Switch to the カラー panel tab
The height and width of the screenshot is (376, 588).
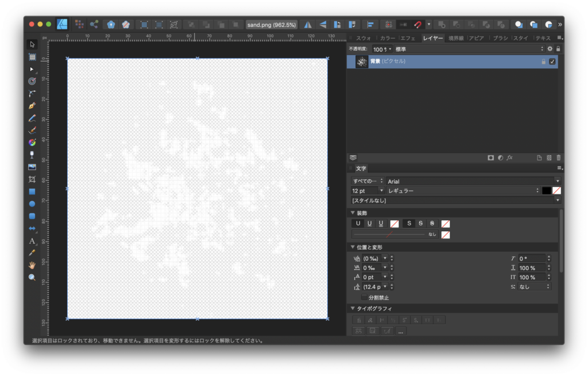pos(387,38)
